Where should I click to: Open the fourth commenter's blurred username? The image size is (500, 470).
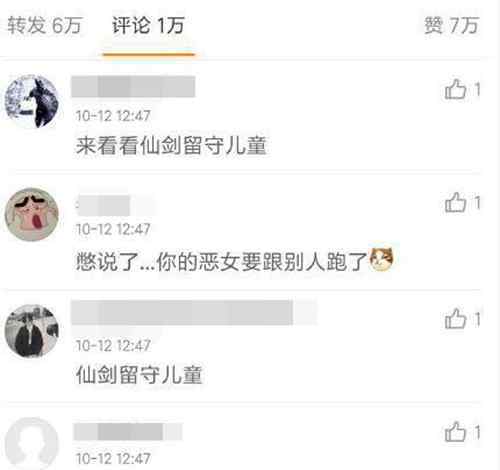click(128, 432)
